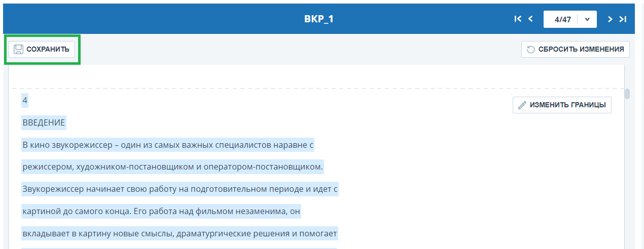Click the floppy disk Save icon
This screenshot has width=644, height=249.
[18, 49]
